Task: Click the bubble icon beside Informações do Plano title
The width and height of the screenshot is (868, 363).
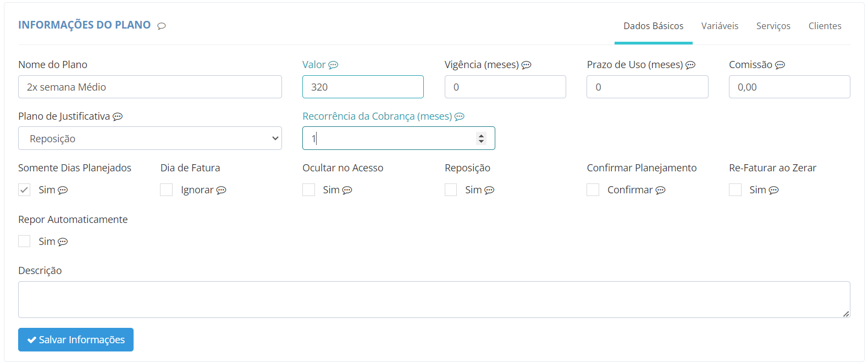Action: pos(162,26)
